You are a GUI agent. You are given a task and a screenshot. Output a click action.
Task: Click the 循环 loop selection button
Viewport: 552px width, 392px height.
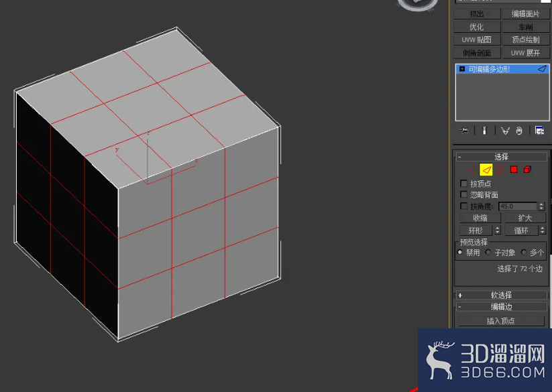click(x=521, y=231)
